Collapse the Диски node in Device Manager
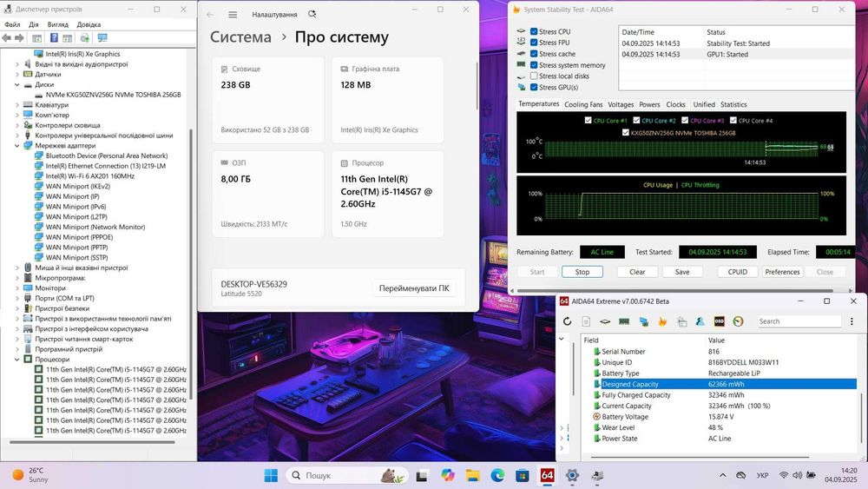The width and height of the screenshot is (868, 489). (17, 85)
